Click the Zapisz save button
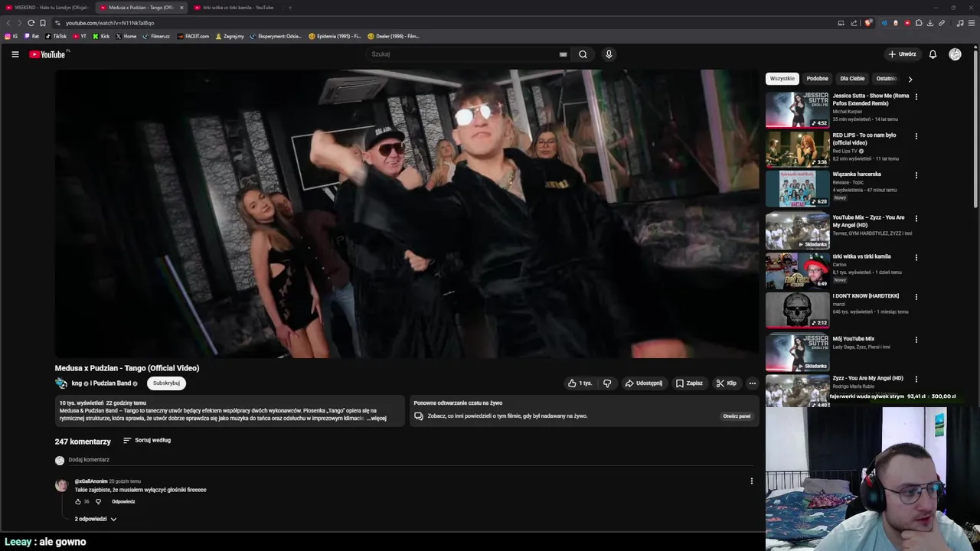The image size is (980, 551). (689, 383)
